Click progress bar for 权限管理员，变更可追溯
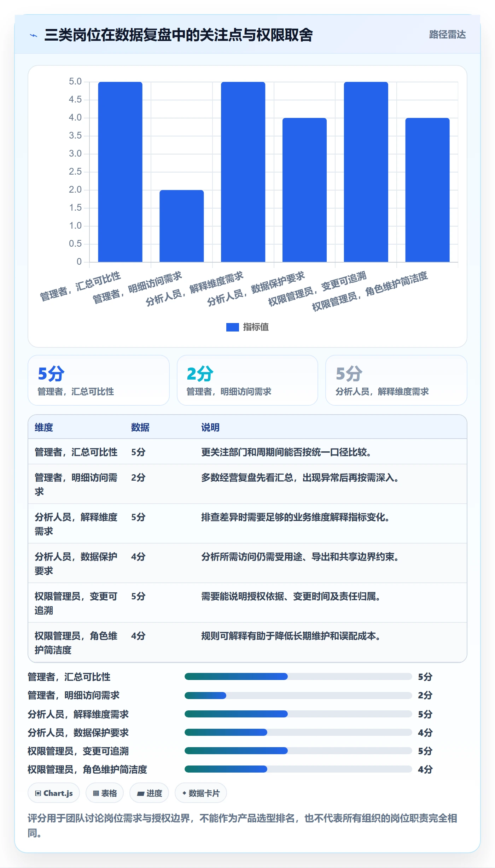495x868 pixels. 298,751
